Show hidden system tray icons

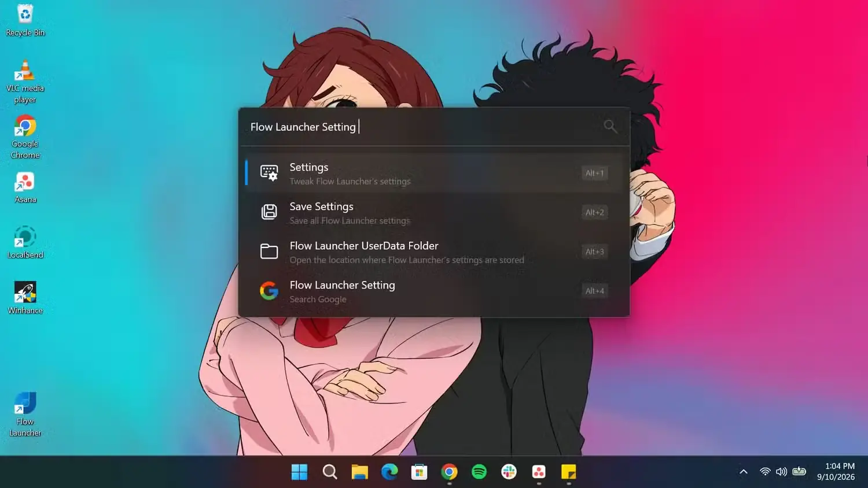pyautogui.click(x=744, y=472)
